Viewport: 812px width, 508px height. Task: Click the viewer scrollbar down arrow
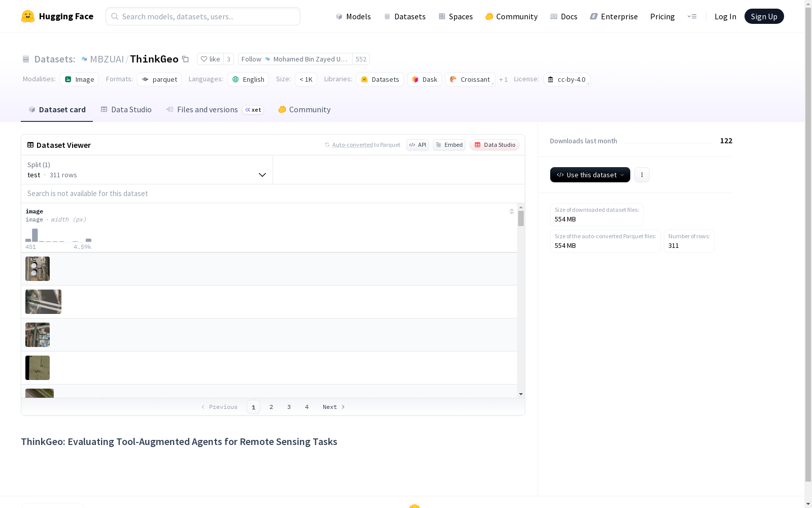pos(521,394)
